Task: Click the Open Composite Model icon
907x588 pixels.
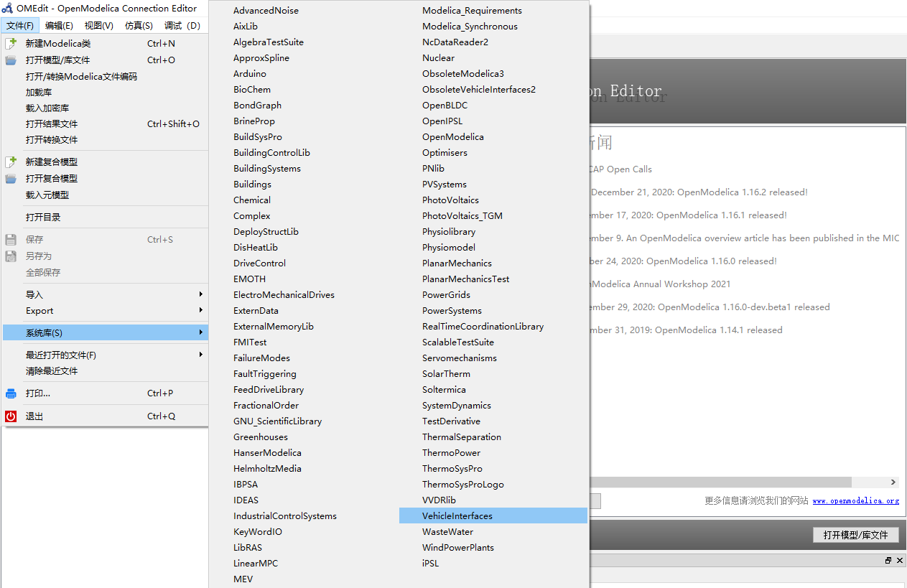Action: click(10, 177)
